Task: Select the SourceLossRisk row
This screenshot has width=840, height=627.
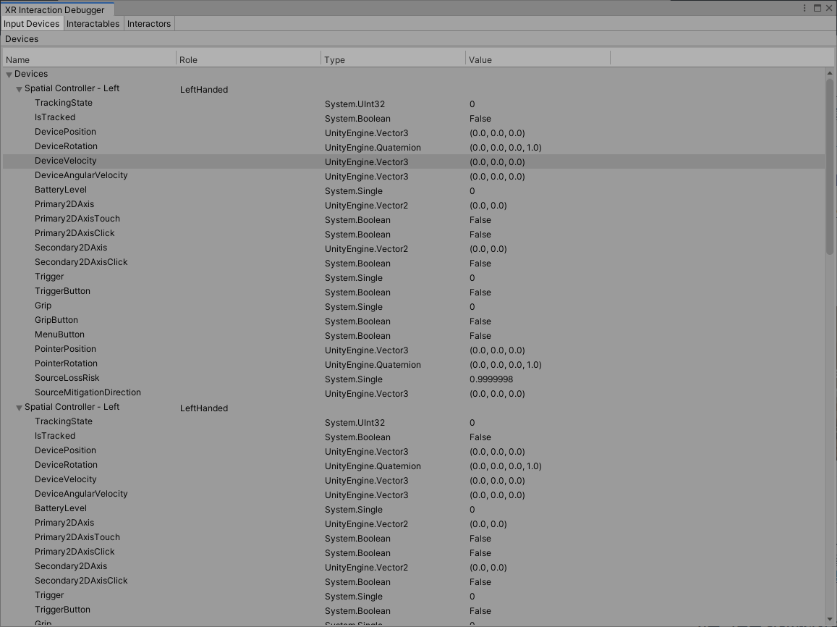Action: coord(414,379)
